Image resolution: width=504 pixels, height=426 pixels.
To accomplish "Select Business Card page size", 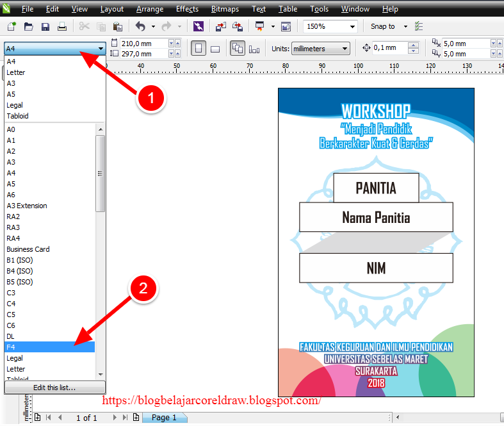I will click(x=50, y=249).
